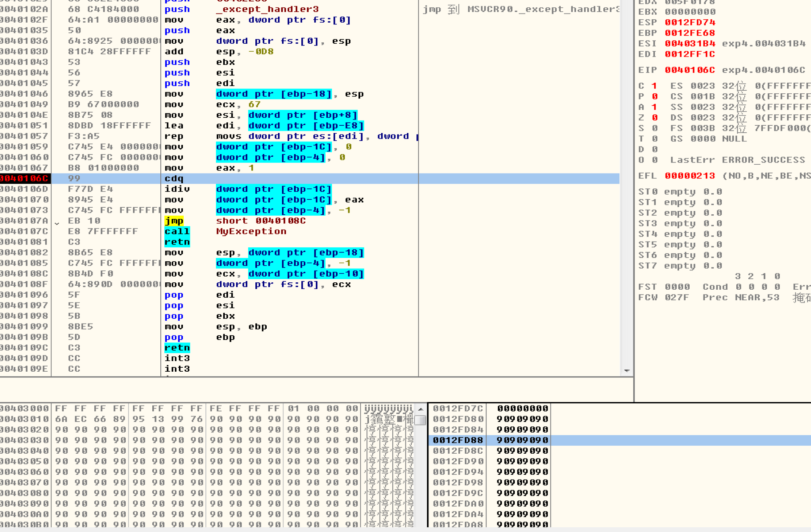
Task: Toggle the O overflow flag value
Action: [654, 160]
